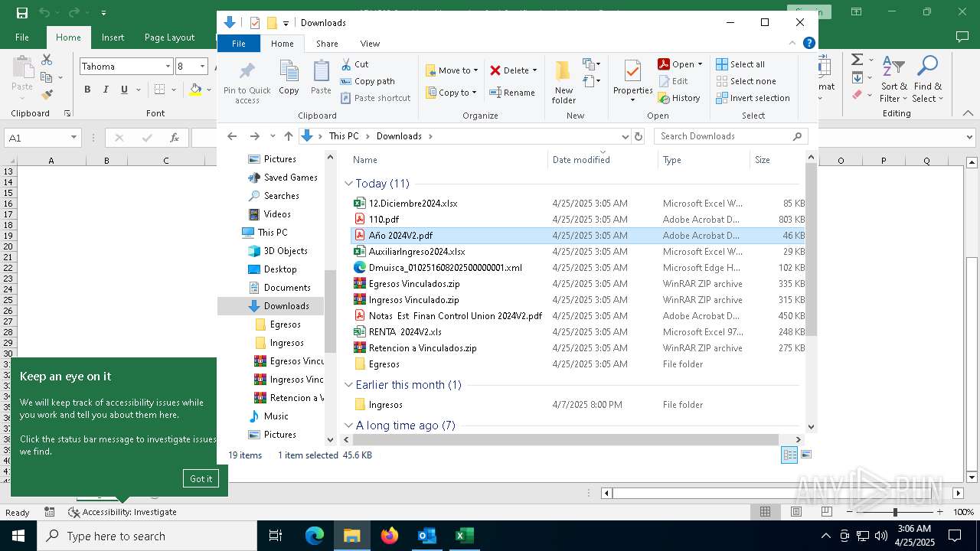Open Excel font name Tahoma dropdown

click(168, 67)
